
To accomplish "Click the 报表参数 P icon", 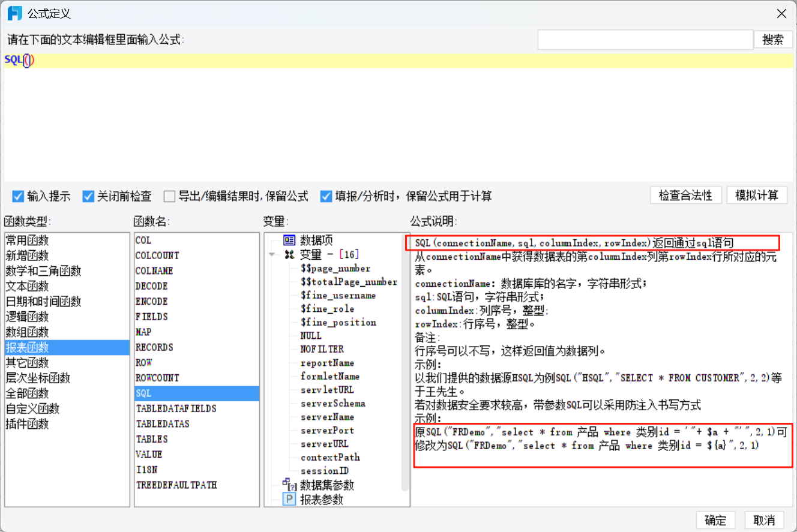I will click(289, 500).
